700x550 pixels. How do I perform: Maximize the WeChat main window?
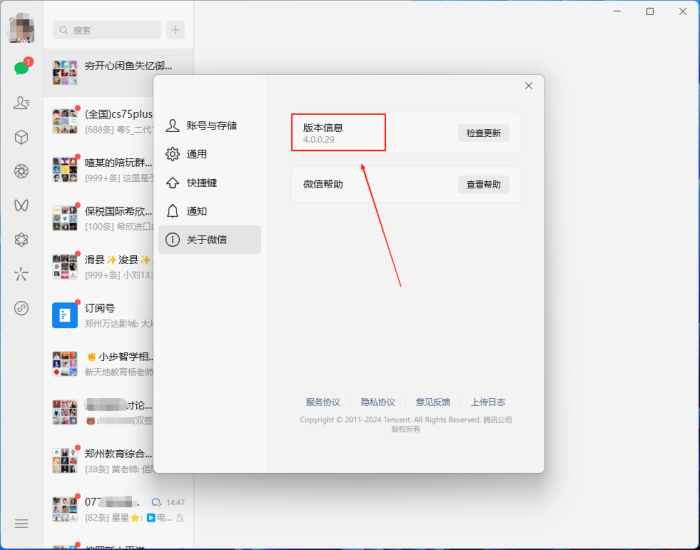pos(650,12)
